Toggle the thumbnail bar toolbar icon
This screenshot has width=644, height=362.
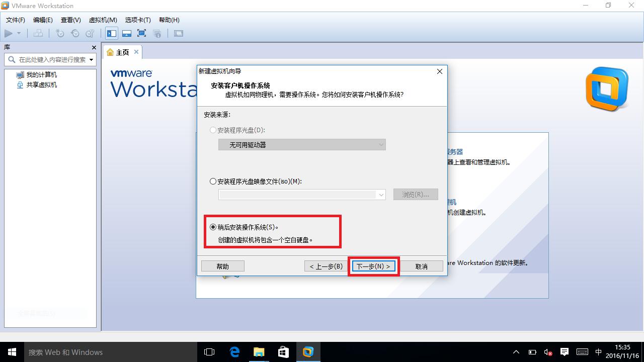click(x=126, y=33)
